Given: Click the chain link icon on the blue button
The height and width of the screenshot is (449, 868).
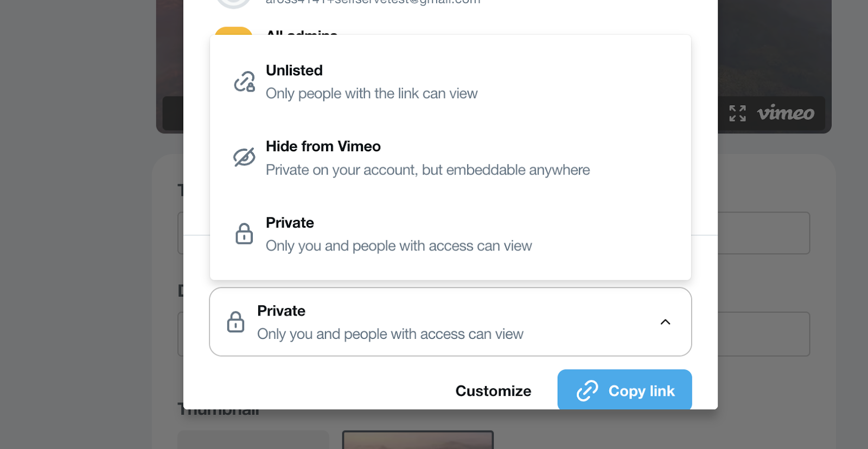Looking at the screenshot, I should 587,390.
